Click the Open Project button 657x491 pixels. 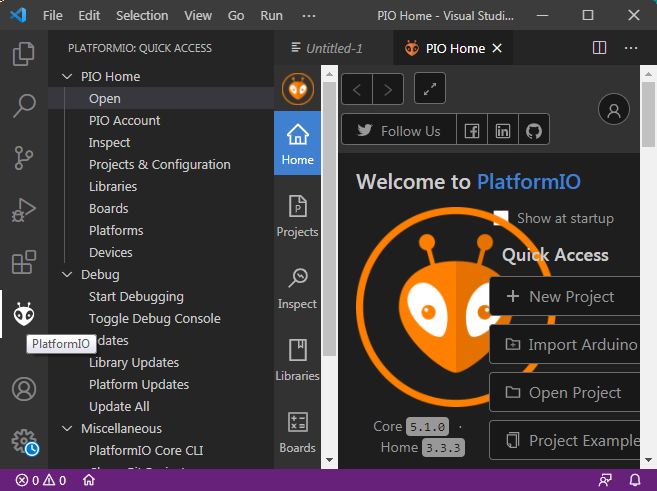[x=564, y=393]
